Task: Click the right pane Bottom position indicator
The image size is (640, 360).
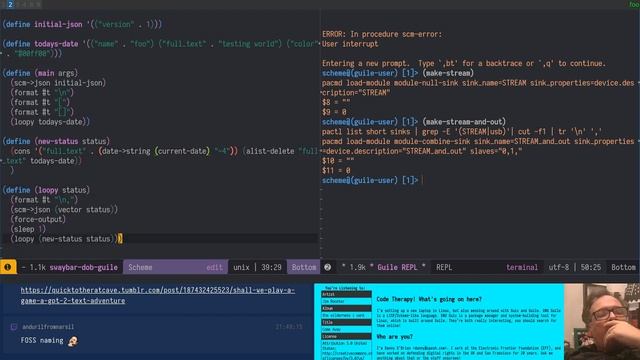Action: pyautogui.click(x=623, y=267)
